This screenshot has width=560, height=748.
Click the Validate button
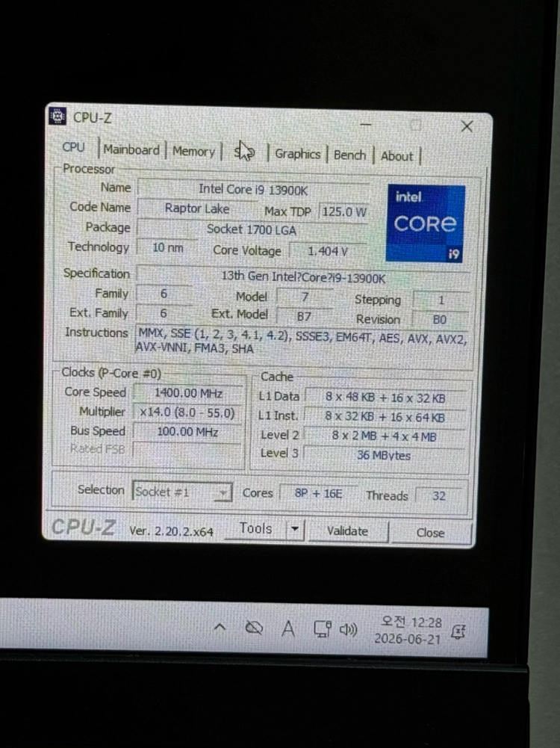[347, 531]
